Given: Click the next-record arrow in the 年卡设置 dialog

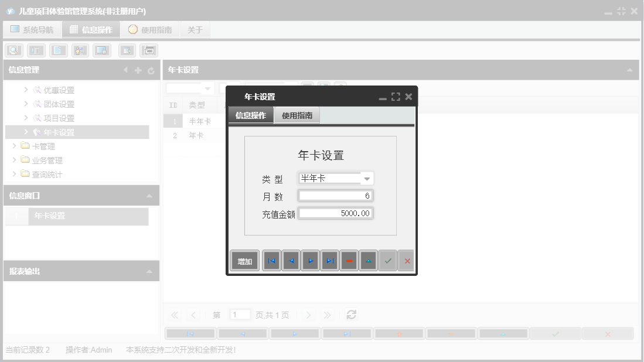Looking at the screenshot, I should coord(310,261).
